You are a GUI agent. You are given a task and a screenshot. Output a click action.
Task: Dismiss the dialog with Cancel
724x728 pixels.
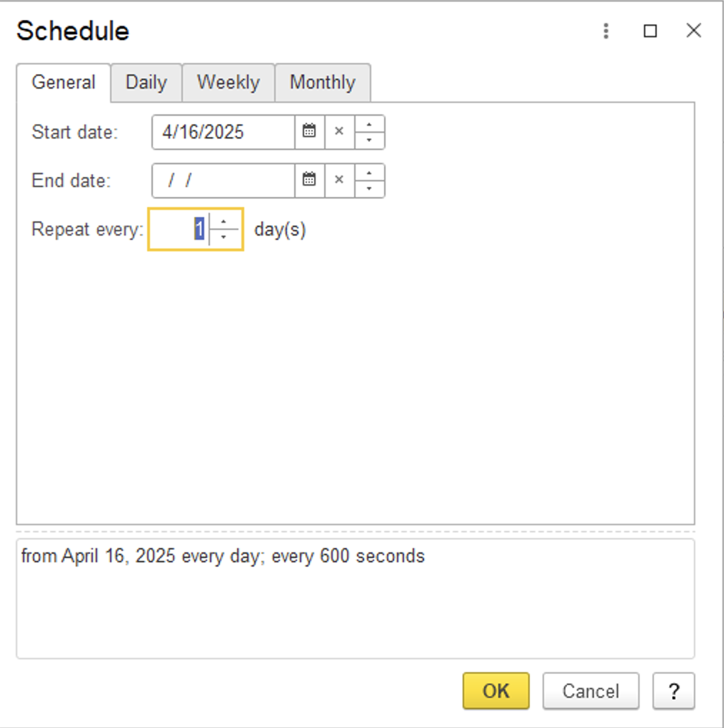click(590, 690)
